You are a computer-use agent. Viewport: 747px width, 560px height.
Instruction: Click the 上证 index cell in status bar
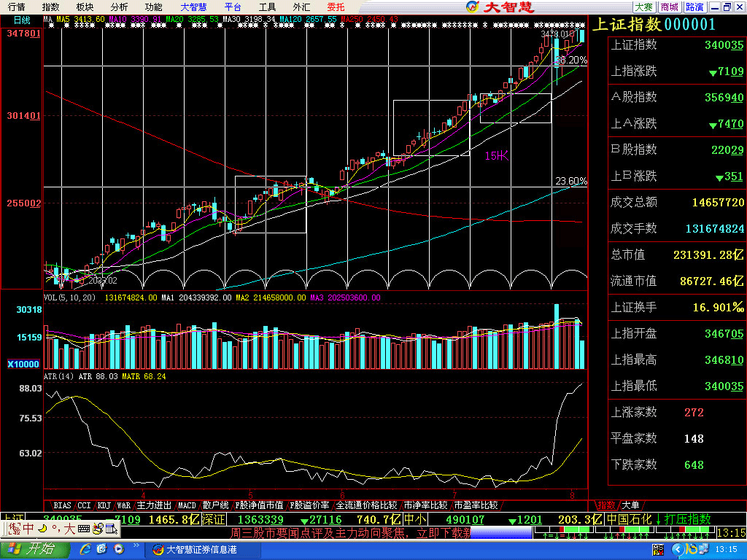13,518
